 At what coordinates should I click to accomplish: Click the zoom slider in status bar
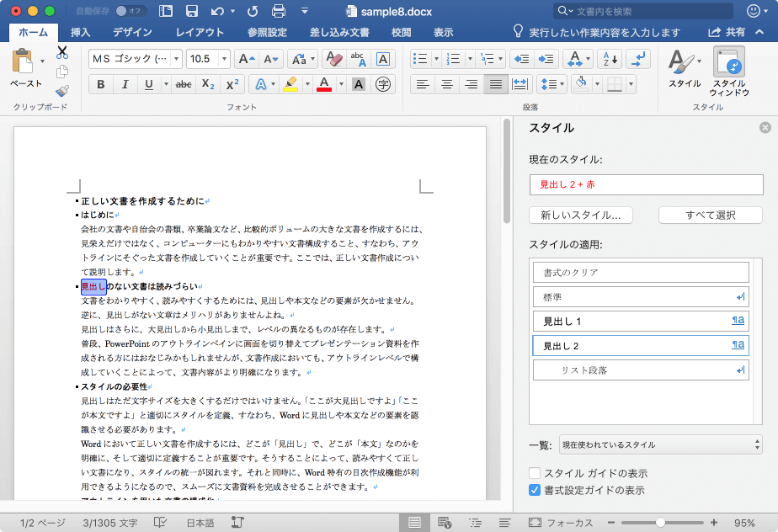(x=661, y=523)
